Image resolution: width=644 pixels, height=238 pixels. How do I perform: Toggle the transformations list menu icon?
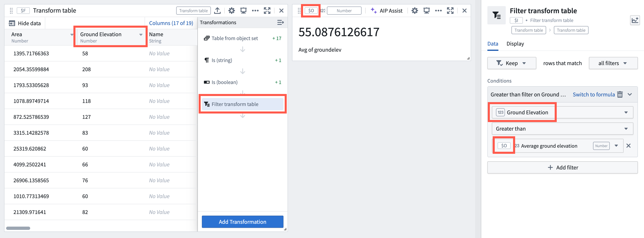click(x=281, y=23)
